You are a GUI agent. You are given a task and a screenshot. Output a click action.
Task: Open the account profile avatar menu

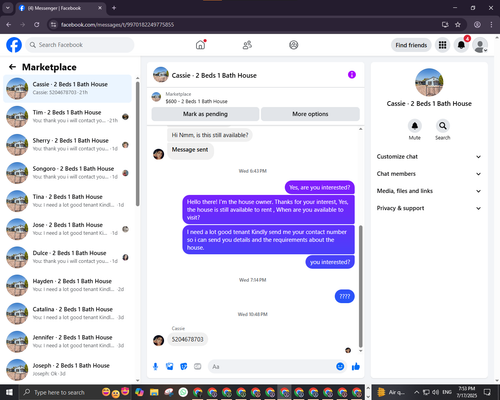pos(480,45)
